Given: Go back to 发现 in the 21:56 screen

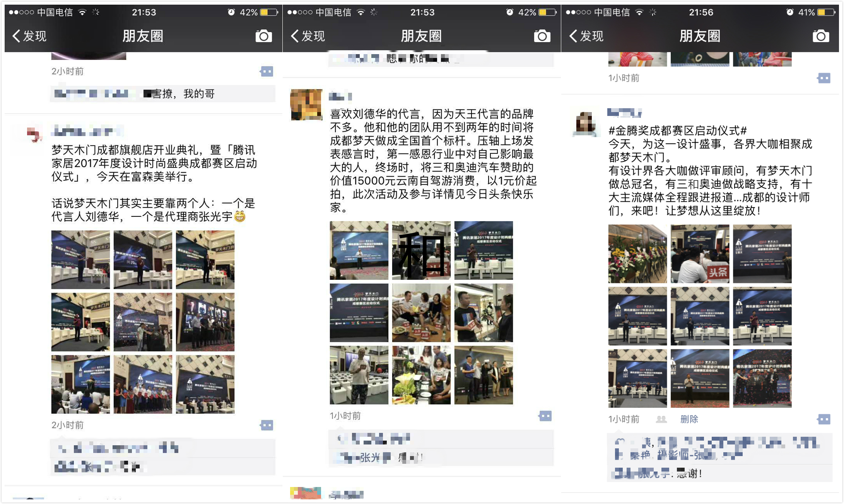Looking at the screenshot, I should pyautogui.click(x=586, y=36).
